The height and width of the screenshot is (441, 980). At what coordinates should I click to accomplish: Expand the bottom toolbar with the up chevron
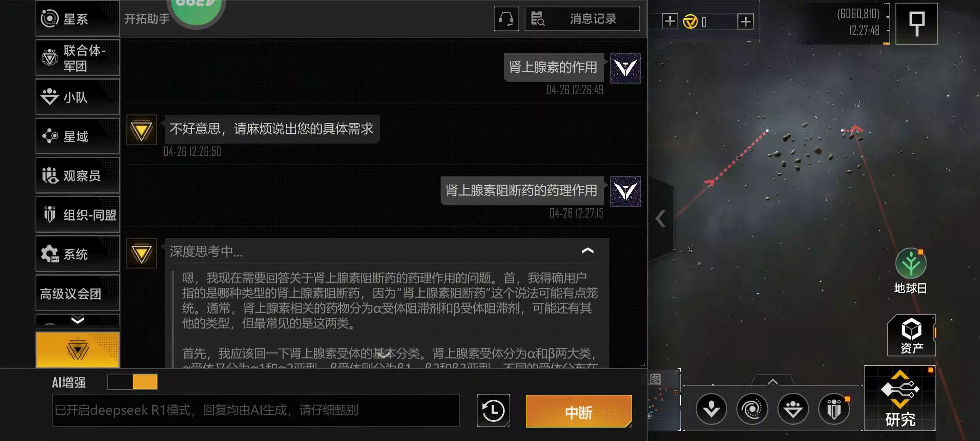pos(773,381)
